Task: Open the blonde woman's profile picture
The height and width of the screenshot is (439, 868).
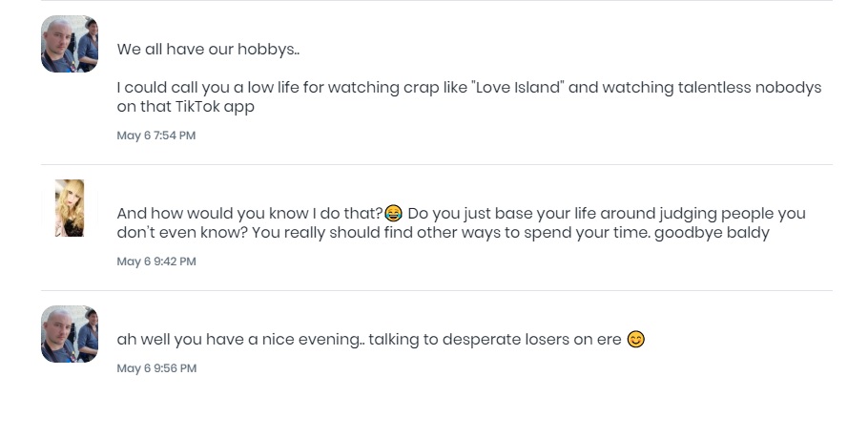Action: tap(70, 208)
